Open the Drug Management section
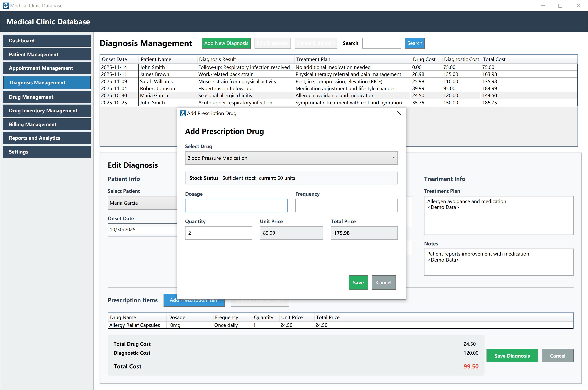 point(47,97)
